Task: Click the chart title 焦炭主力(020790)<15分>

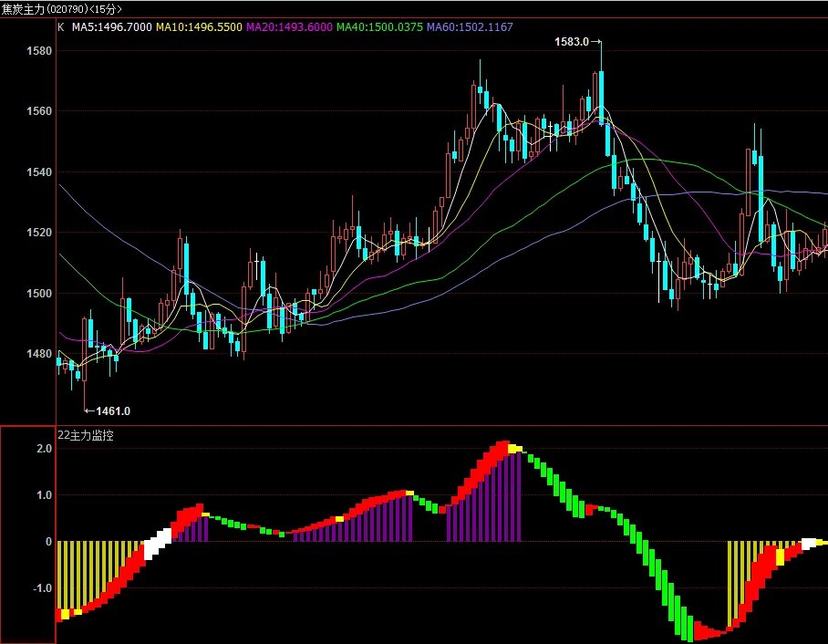Action: [62, 9]
